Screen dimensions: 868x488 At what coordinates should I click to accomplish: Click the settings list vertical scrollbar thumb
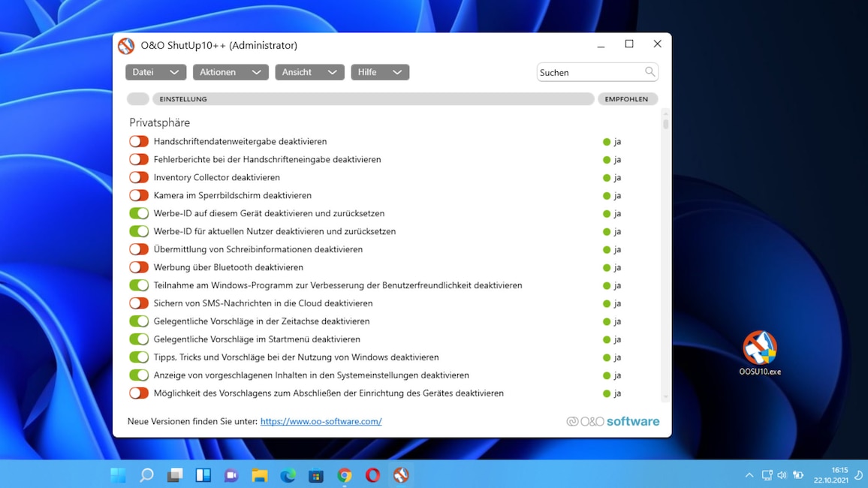click(665, 123)
